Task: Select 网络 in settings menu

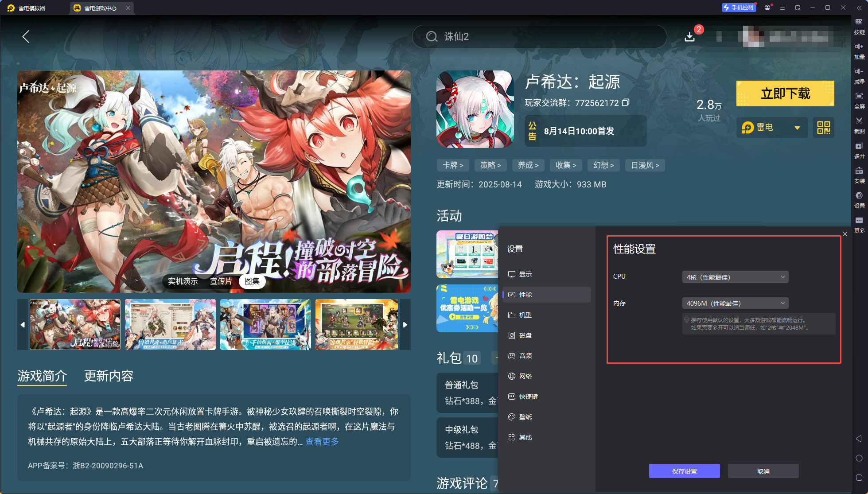Action: tap(547, 376)
